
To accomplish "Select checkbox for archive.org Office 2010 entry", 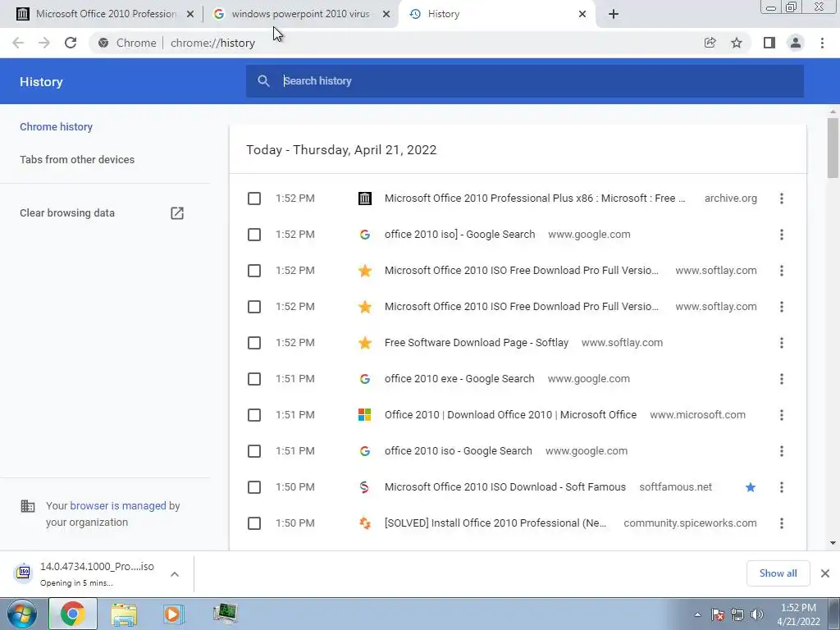I will [x=254, y=199].
